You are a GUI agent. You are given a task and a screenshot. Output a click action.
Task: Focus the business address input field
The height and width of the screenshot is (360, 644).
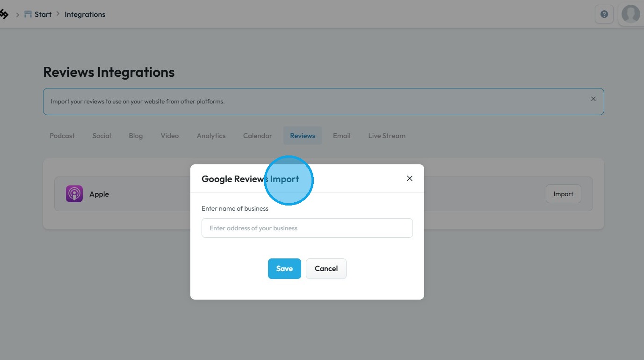pyautogui.click(x=307, y=228)
